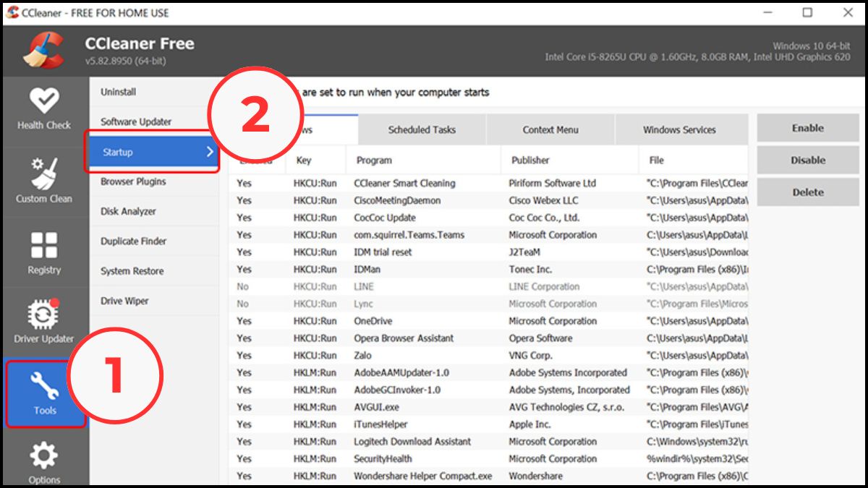The height and width of the screenshot is (488, 868).
Task: Click the J2TeaM publisher cell
Action: tap(524, 252)
